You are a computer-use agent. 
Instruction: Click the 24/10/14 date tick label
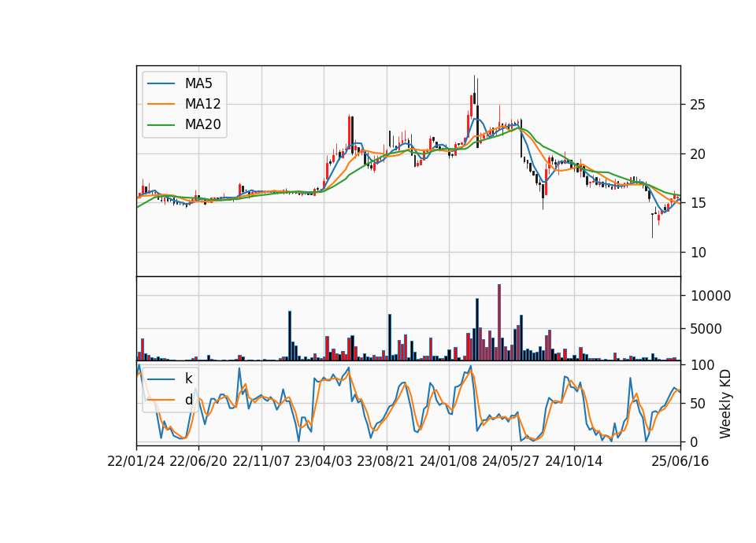[574, 462]
